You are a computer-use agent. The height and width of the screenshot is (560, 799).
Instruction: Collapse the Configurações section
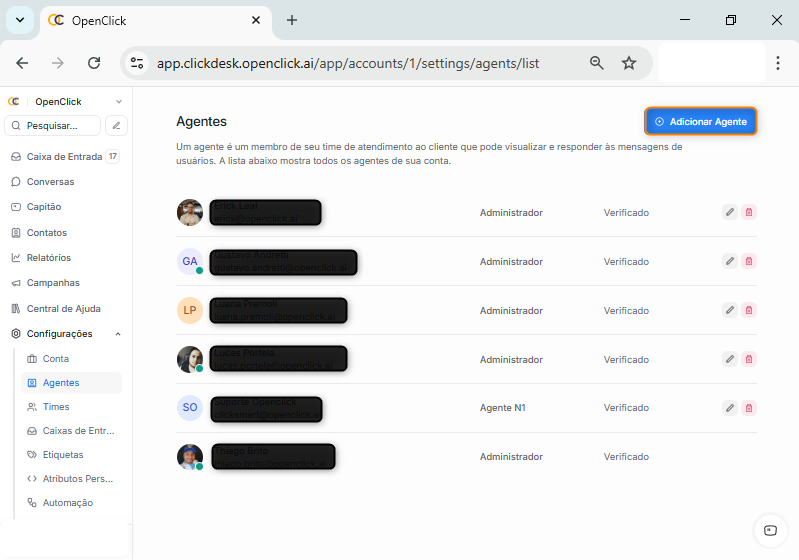(x=118, y=334)
